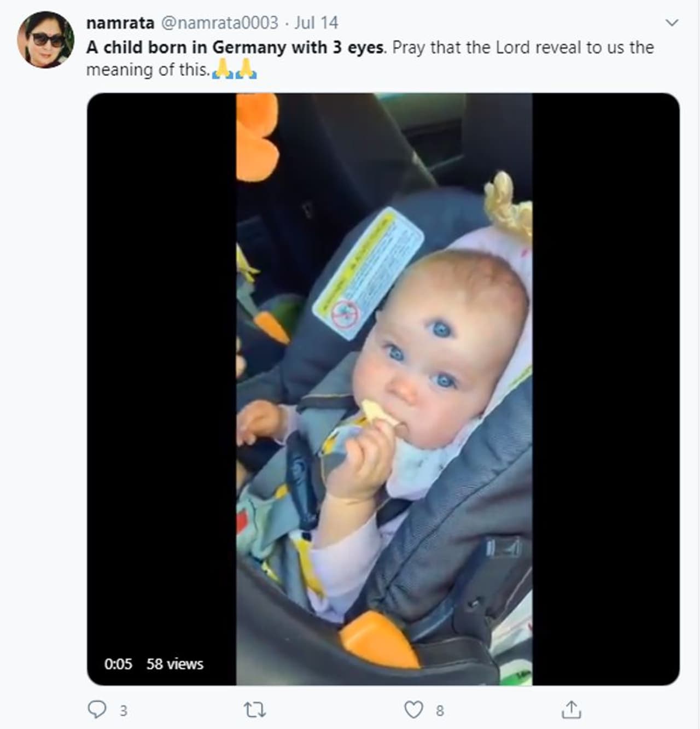
Task: Click the reply speech bubble icon
Action: (97, 709)
